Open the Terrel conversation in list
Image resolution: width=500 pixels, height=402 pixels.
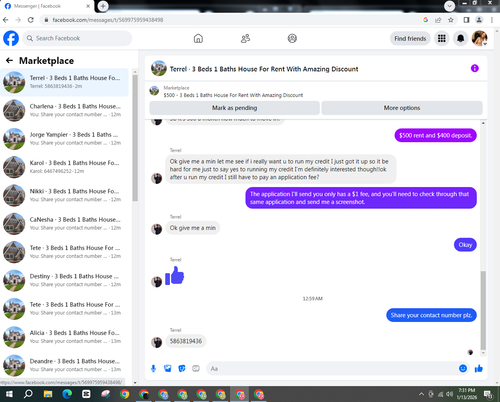tap(64, 82)
